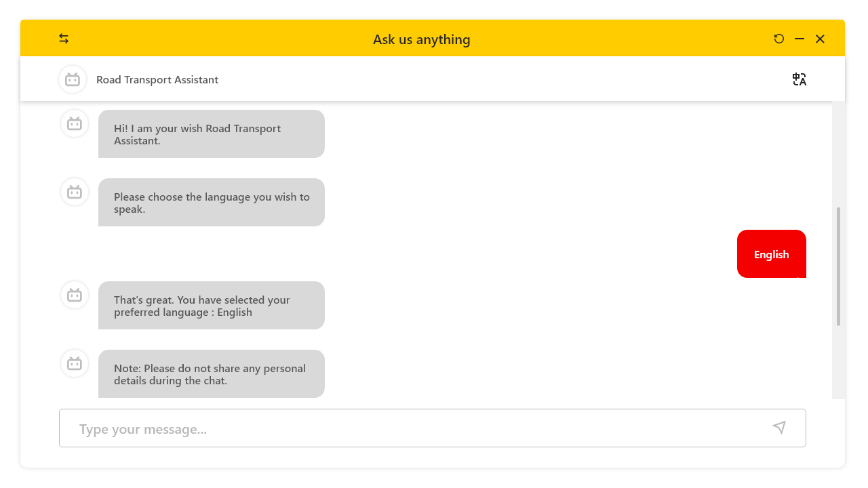Click bot avatar beside the language prompt
This screenshot has height=488, width=868.
point(75,192)
